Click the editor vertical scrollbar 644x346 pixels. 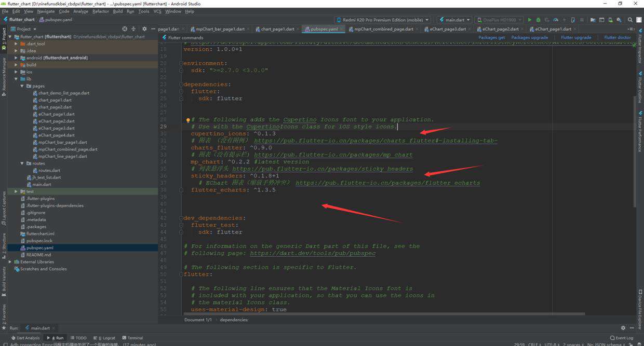pyautogui.click(x=635, y=150)
